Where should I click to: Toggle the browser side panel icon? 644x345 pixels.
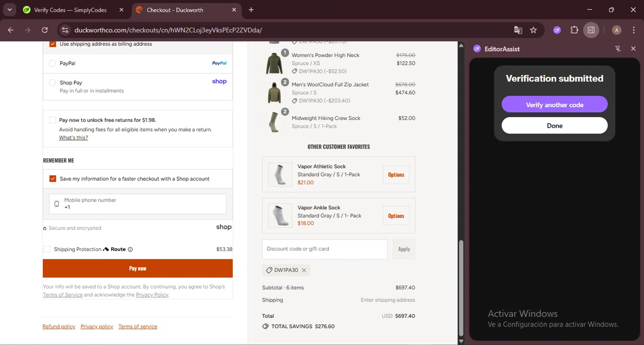591,30
